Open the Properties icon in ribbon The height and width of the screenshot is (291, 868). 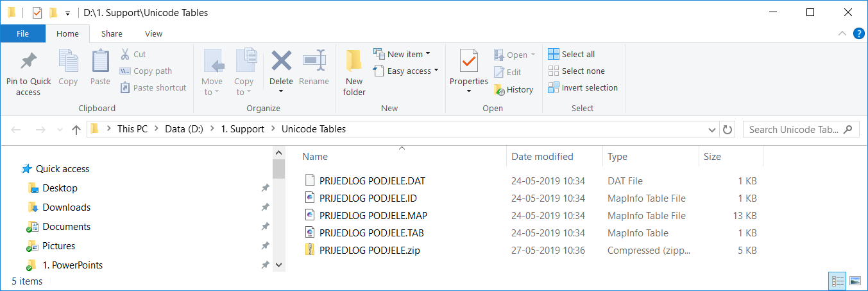pyautogui.click(x=468, y=62)
